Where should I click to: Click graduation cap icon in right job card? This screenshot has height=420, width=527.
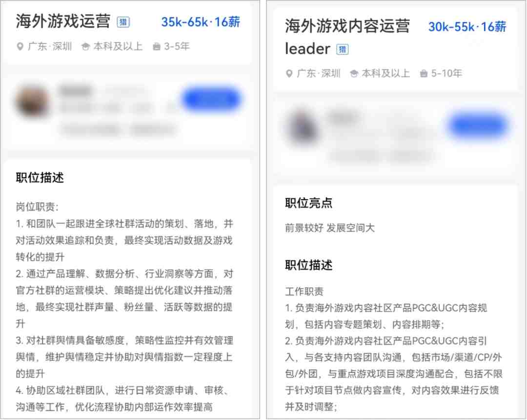pyautogui.click(x=354, y=74)
